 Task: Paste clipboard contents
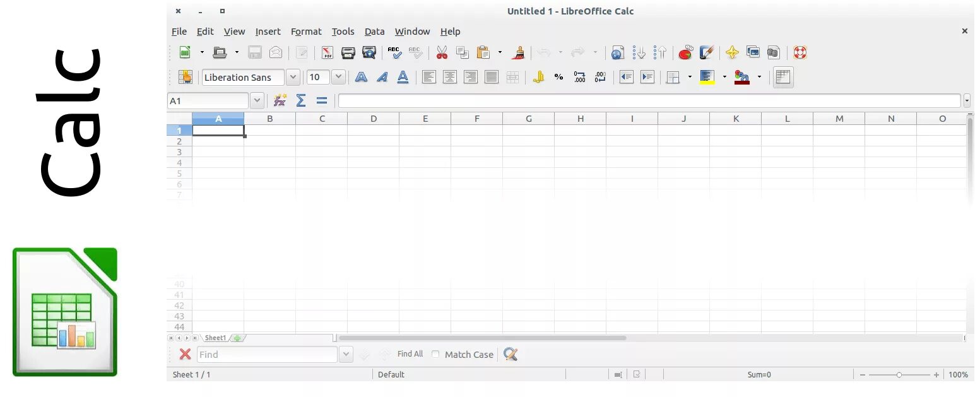[483, 52]
